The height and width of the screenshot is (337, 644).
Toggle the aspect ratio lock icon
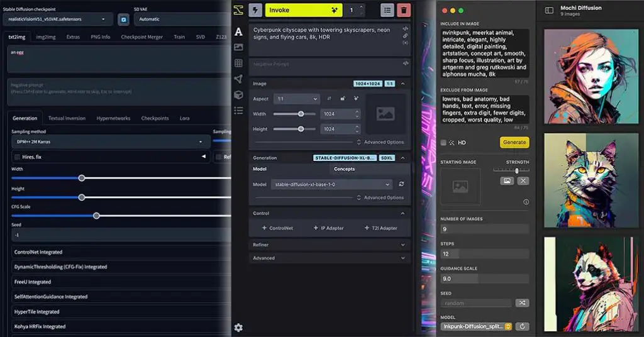[x=343, y=99]
